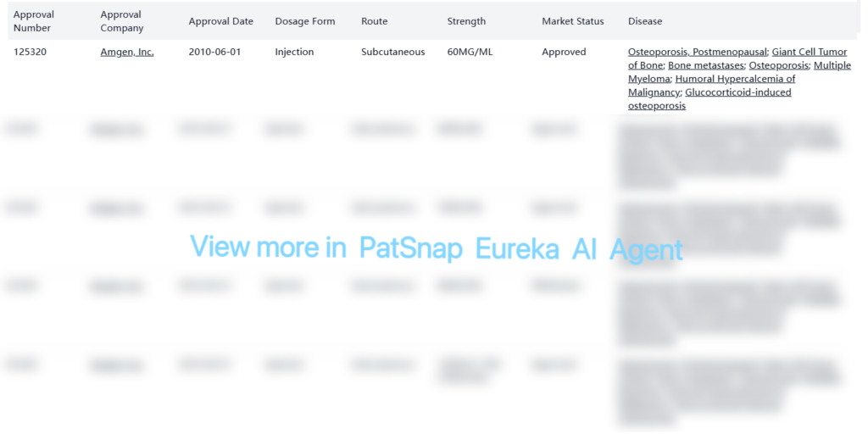Click the Approval Company column header
The image size is (868, 434).
(x=122, y=21)
